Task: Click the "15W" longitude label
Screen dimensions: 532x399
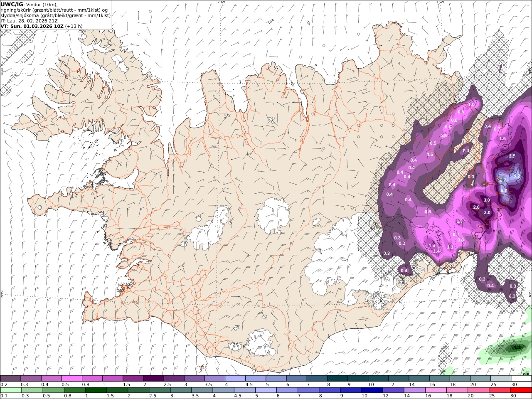Action: pos(440,2)
